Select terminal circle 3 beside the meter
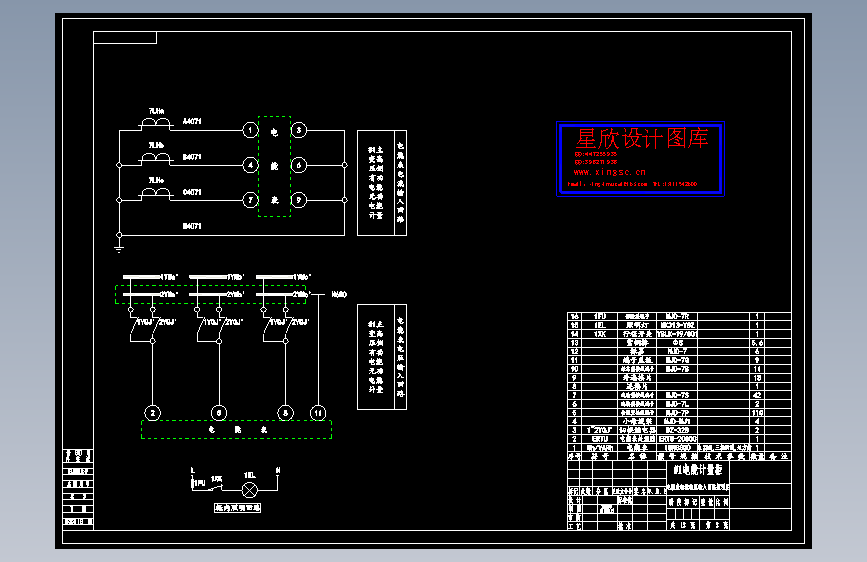The width and height of the screenshot is (867, 562). pyautogui.click(x=299, y=131)
